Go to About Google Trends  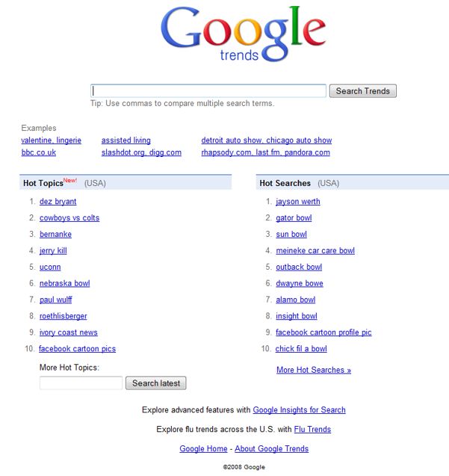tap(271, 448)
